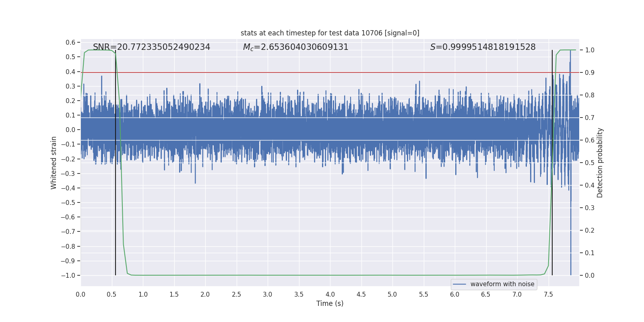Click the "Whitened strain" y-axis label
The image size is (644, 322).
click(x=54, y=163)
